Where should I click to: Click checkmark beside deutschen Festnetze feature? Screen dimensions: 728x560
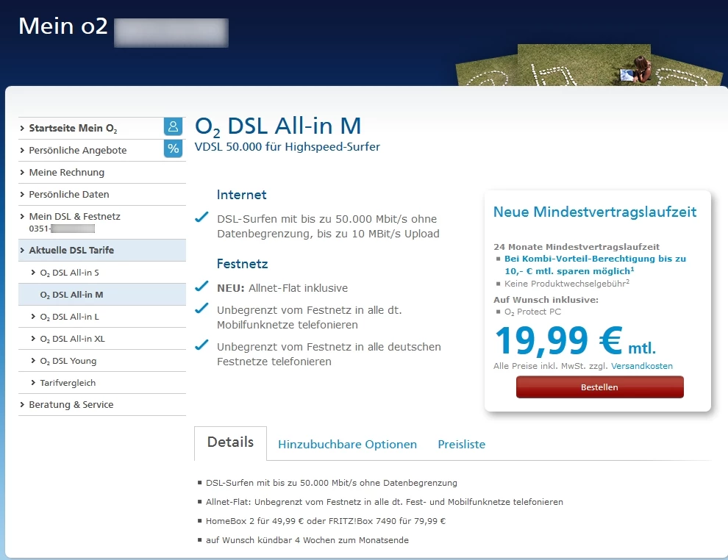201,345
